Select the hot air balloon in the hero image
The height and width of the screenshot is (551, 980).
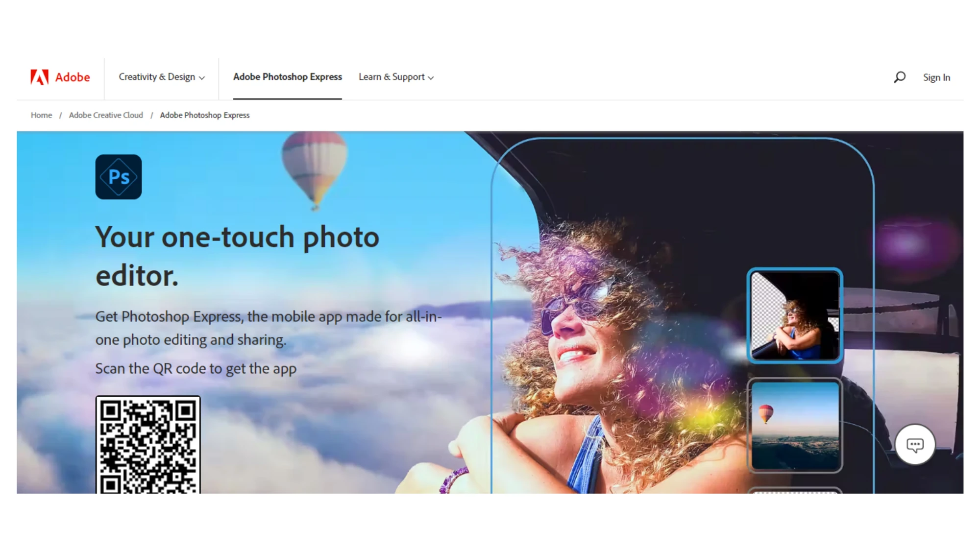(316, 167)
